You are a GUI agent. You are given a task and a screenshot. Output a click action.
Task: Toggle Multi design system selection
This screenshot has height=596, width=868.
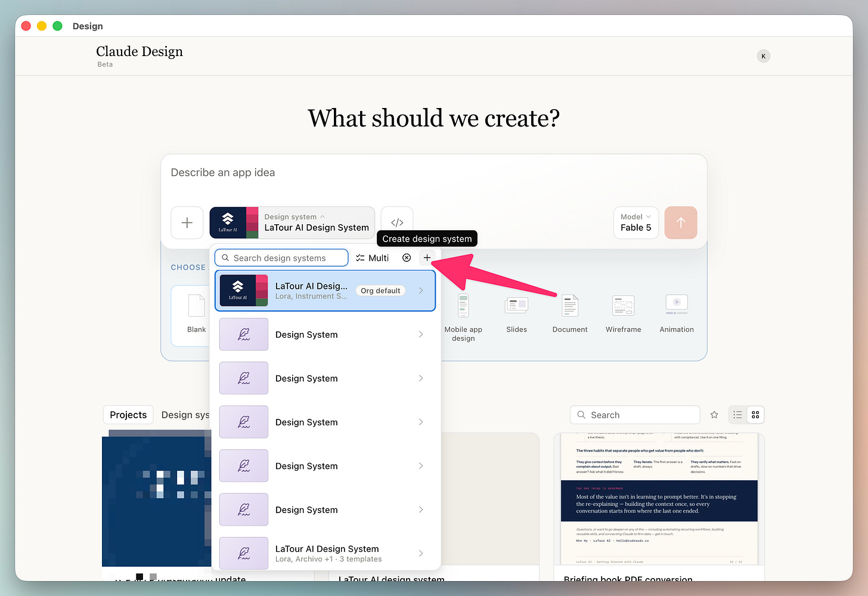coord(372,258)
